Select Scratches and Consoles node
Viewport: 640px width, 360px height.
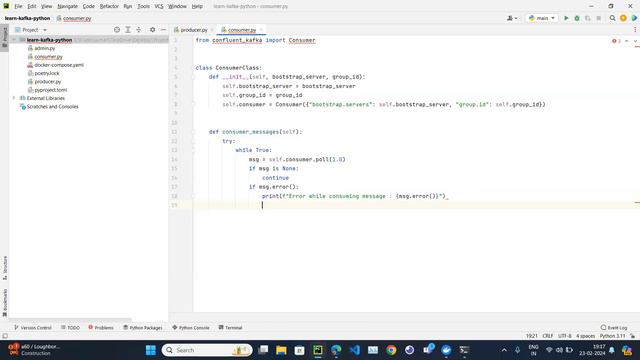tap(52, 107)
